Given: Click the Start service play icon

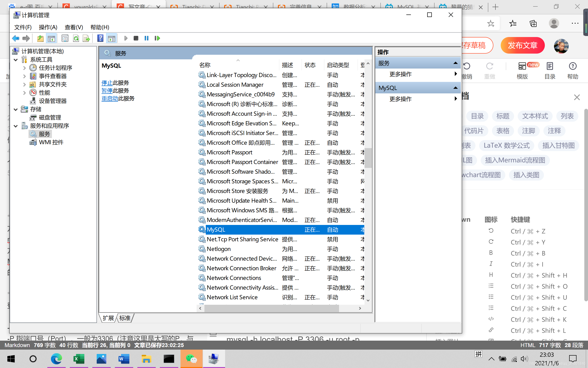Looking at the screenshot, I should (x=126, y=38).
